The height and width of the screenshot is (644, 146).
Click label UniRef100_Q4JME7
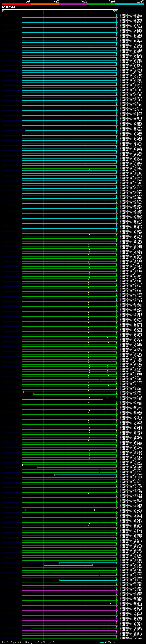click(131, 63)
